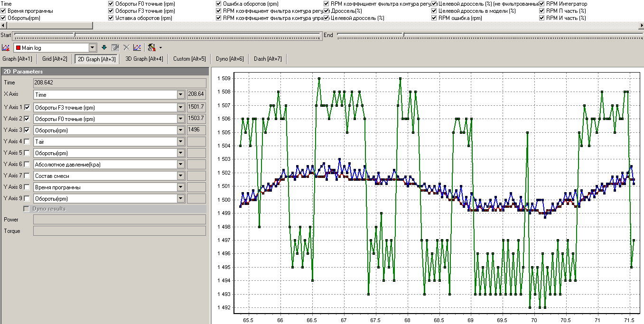This screenshot has width=644, height=324.
Task: Uncheck the Время программы checkbox
Action: pyautogui.click(x=4, y=11)
